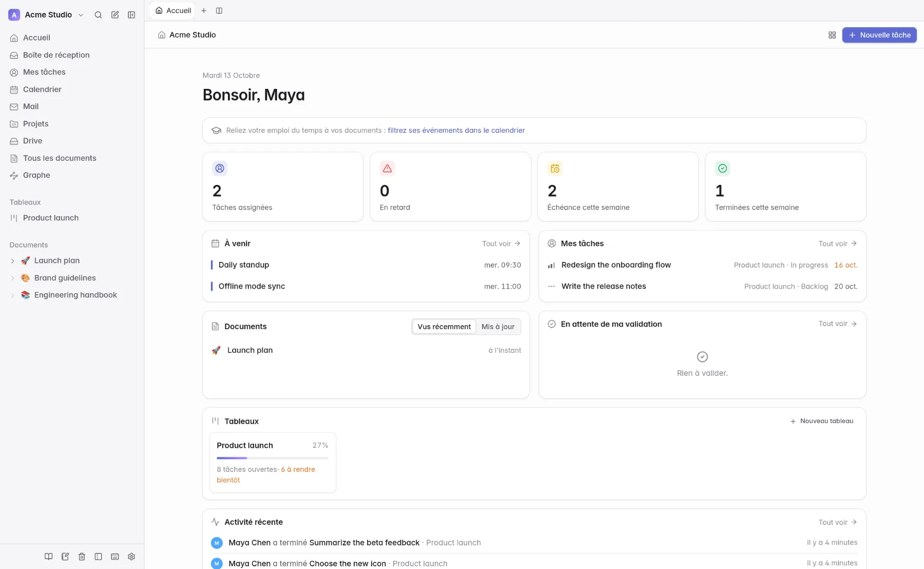Image resolution: width=924 pixels, height=569 pixels.
Task: Open the Accueil tab in the tab bar
Action: pos(172,11)
